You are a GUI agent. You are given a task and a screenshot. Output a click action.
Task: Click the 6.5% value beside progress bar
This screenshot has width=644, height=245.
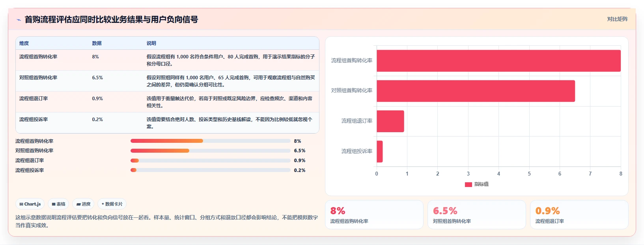click(300, 151)
